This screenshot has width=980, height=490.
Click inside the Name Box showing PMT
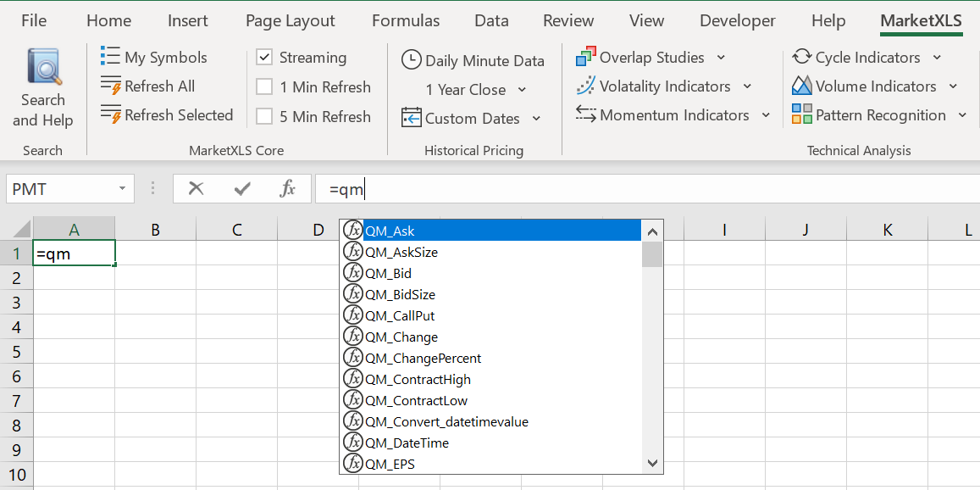coord(59,188)
